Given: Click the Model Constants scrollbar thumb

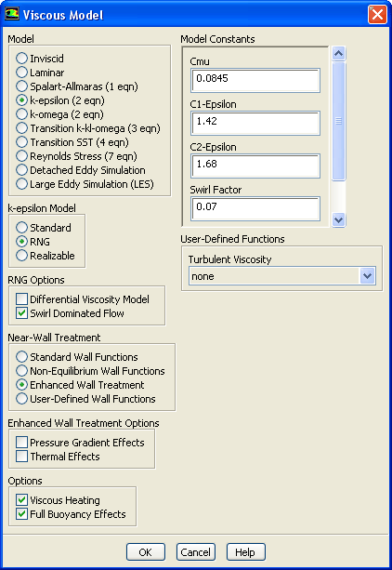Looking at the screenshot, I should pos(339,121).
